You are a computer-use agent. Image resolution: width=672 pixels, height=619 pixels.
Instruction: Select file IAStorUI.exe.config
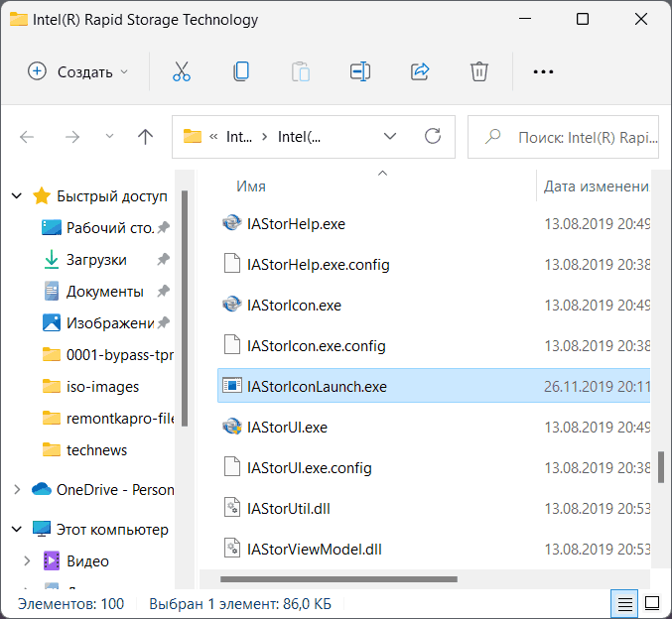pos(434,468)
